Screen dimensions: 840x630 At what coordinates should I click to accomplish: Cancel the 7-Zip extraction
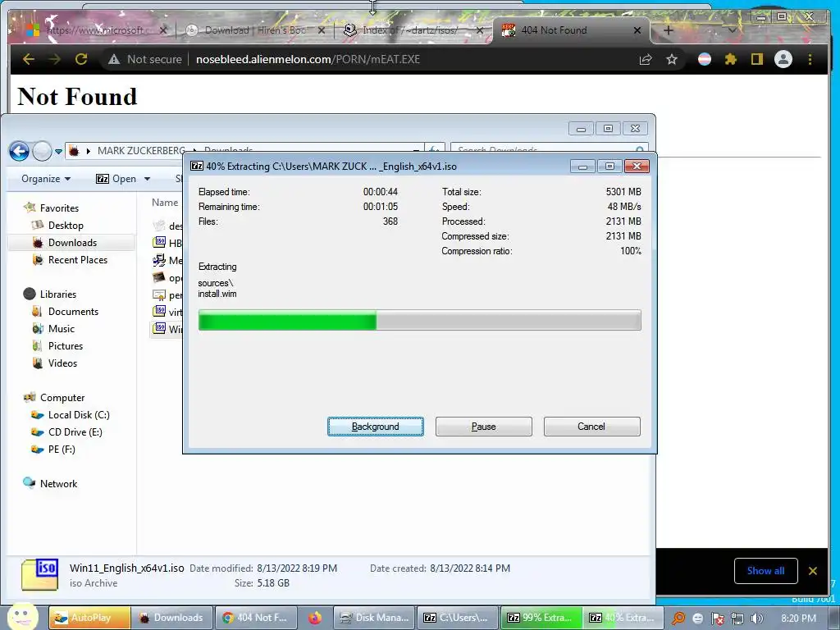(x=592, y=427)
